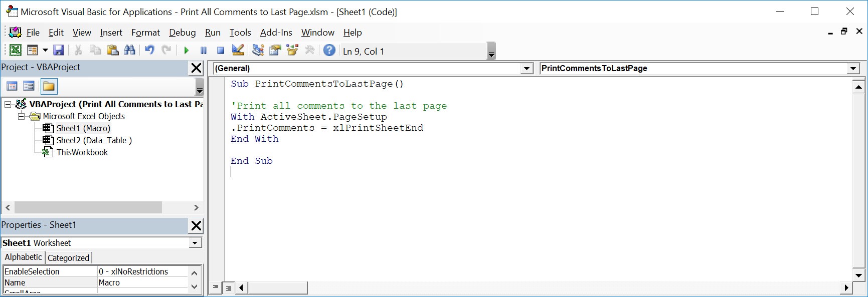The height and width of the screenshot is (297, 868).
Task: Open the Window menu
Action: pos(317,33)
